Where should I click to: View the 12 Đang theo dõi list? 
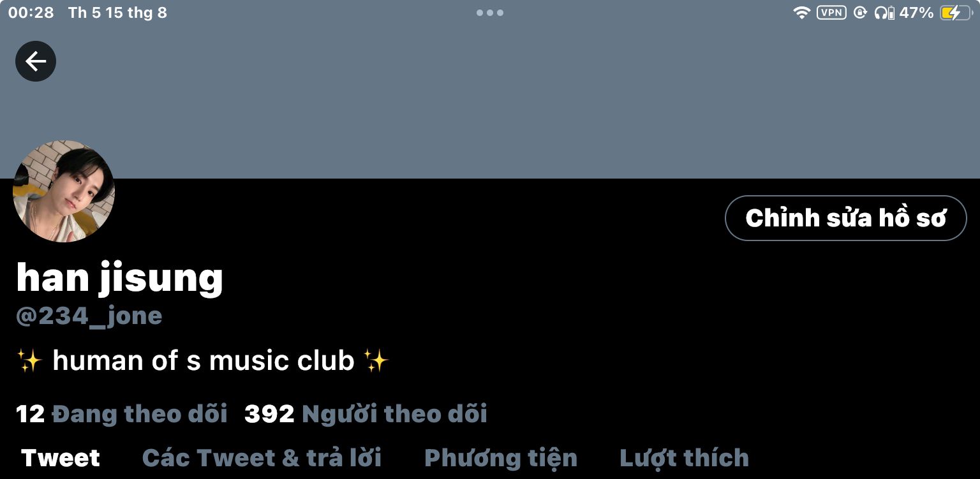(121, 414)
